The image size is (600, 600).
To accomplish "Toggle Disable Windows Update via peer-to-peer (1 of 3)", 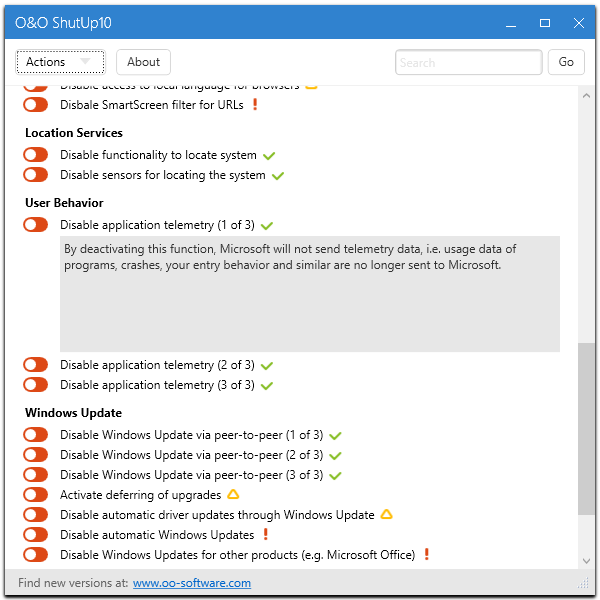I will pyautogui.click(x=36, y=435).
